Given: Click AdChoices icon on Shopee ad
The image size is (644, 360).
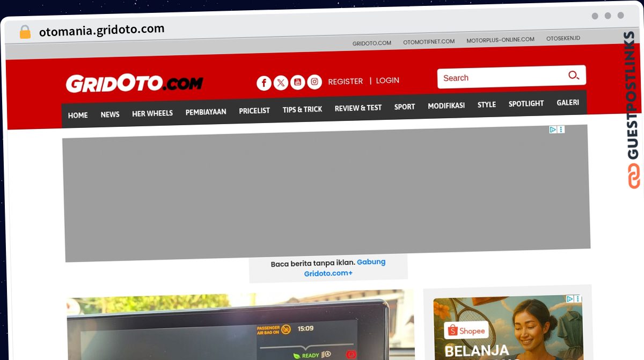Looking at the screenshot, I should [x=570, y=299].
